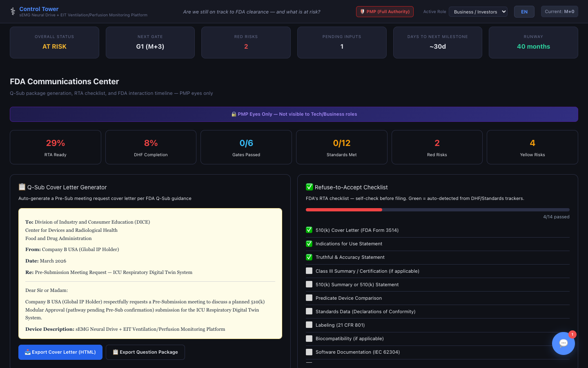This screenshot has width=588, height=368.
Task: Check the Predicate Device Comparison box
Action: pos(309,298)
